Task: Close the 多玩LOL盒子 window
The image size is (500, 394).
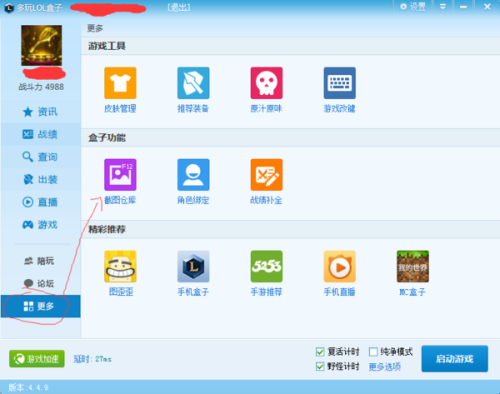Action: pos(487,7)
